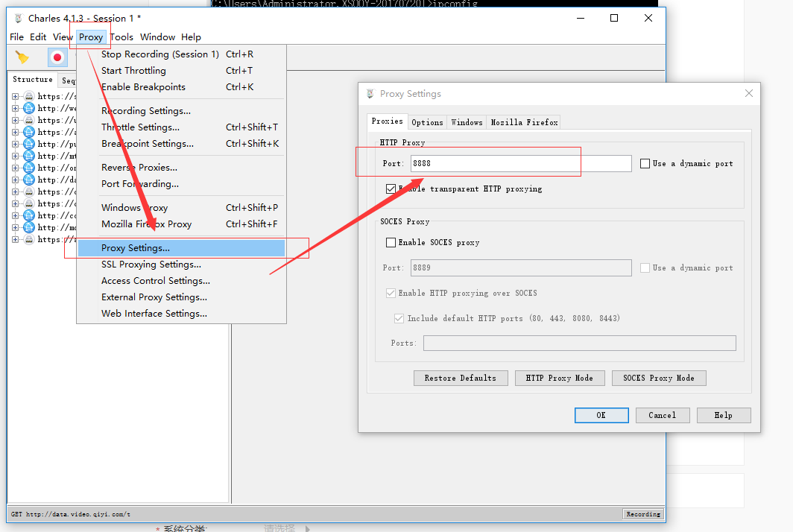
Task: Open Breakpoint Settings... menu entry
Action: pyautogui.click(x=182, y=144)
